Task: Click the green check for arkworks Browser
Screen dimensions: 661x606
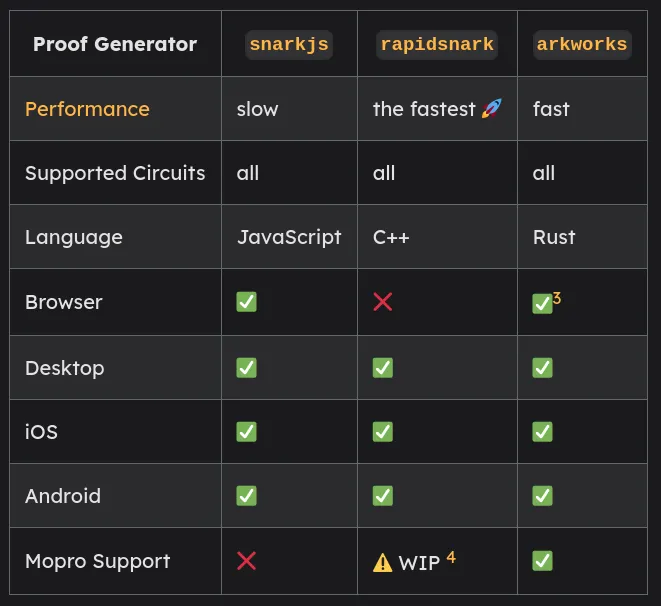Action: [x=542, y=304]
